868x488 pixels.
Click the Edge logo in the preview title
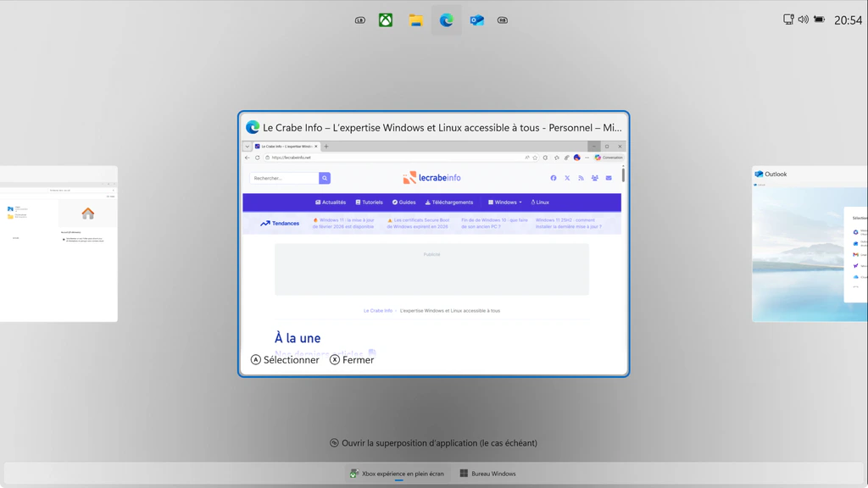click(x=253, y=127)
